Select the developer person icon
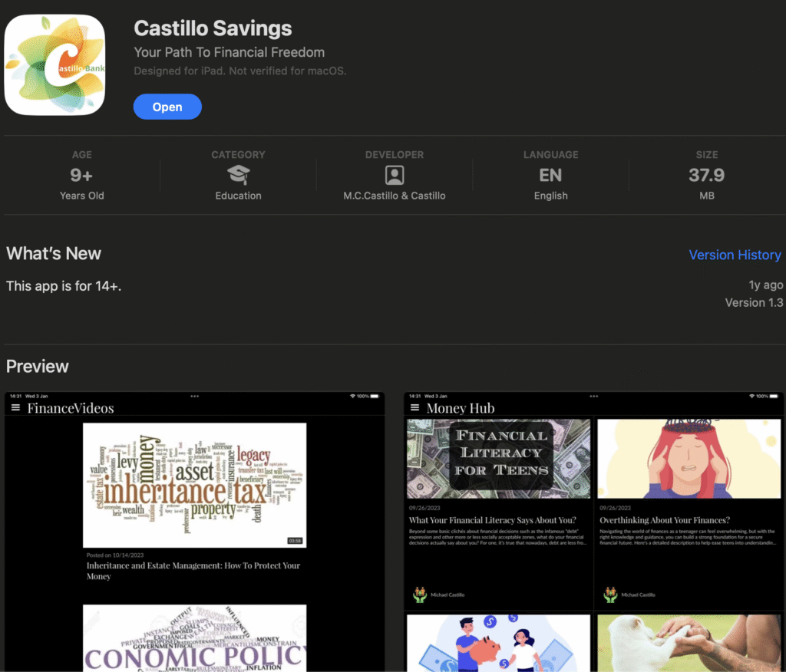Screen dimensions: 786x672 point(395,175)
